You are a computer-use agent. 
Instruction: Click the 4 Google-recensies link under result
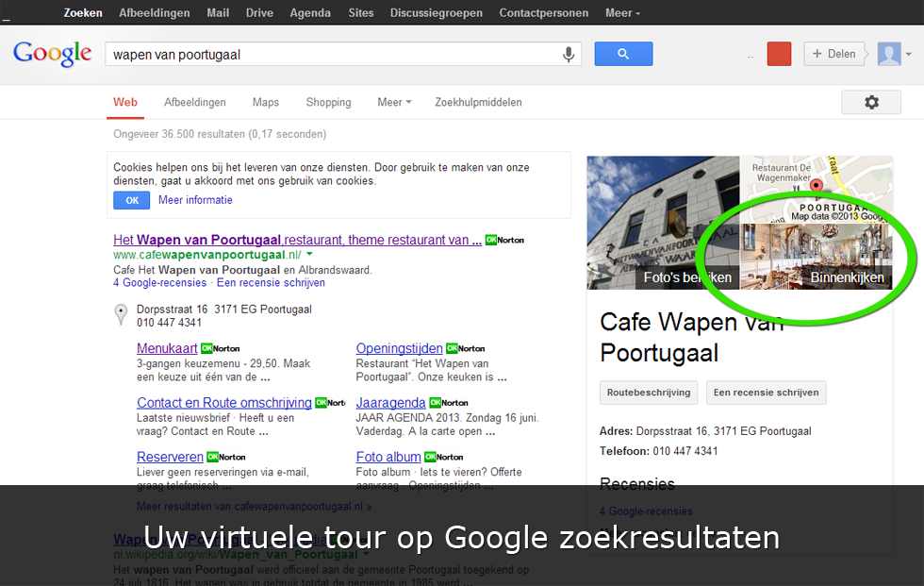pos(159,283)
